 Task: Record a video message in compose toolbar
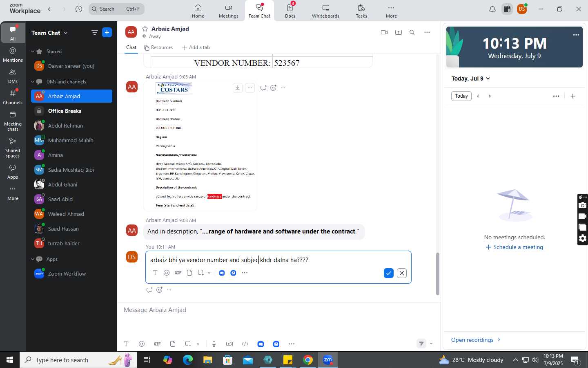(x=229, y=344)
